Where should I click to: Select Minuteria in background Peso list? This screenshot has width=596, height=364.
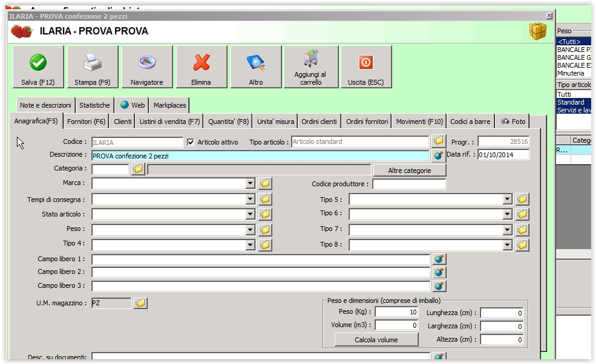571,73
